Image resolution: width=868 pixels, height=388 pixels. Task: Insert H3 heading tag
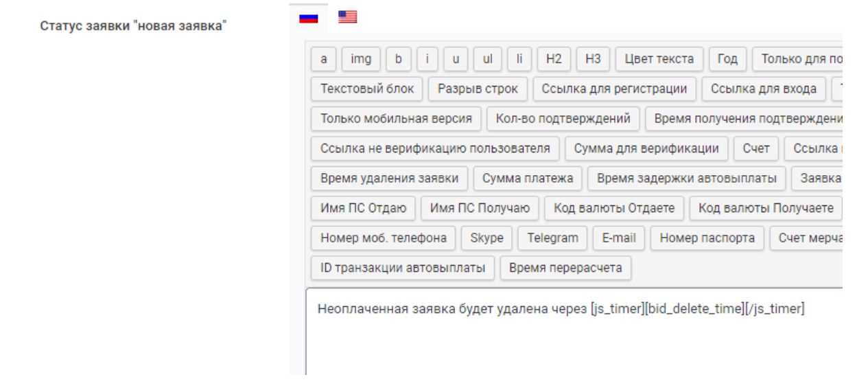pos(593,59)
